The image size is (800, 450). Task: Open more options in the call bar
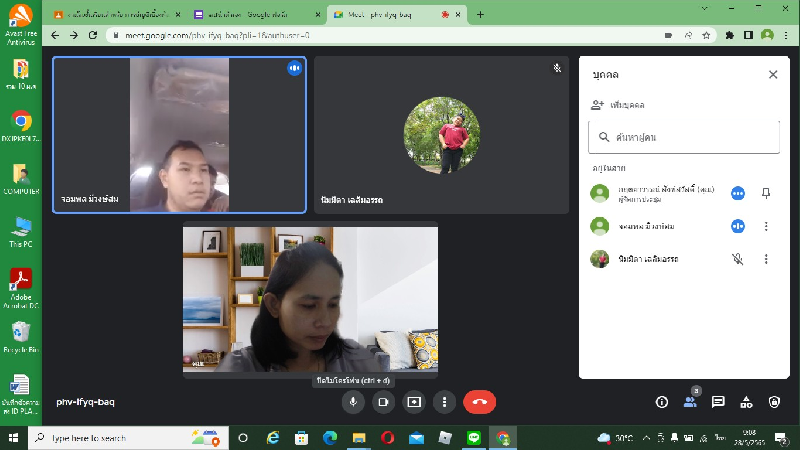pyautogui.click(x=444, y=402)
